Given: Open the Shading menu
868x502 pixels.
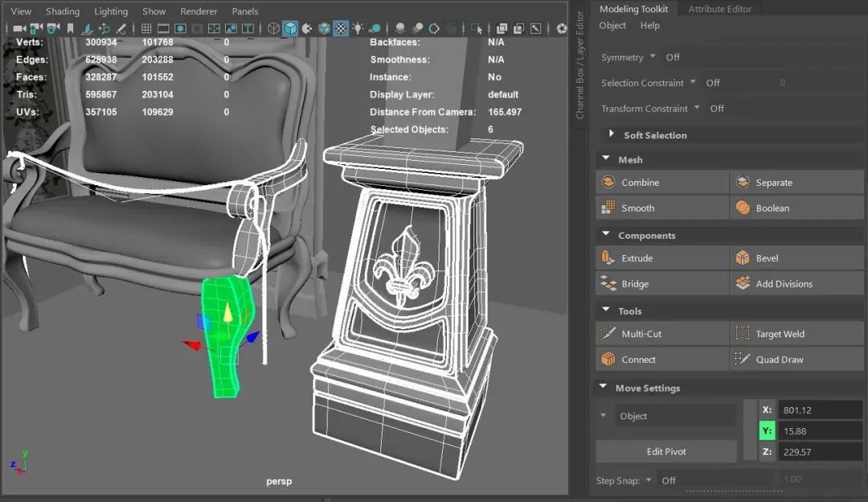Looking at the screenshot, I should (62, 11).
